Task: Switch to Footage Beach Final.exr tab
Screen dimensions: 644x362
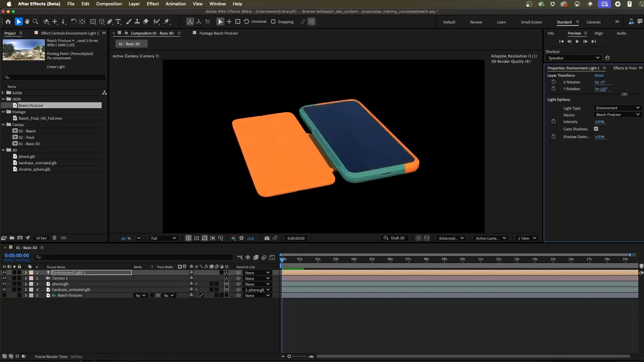Action: tap(219, 33)
